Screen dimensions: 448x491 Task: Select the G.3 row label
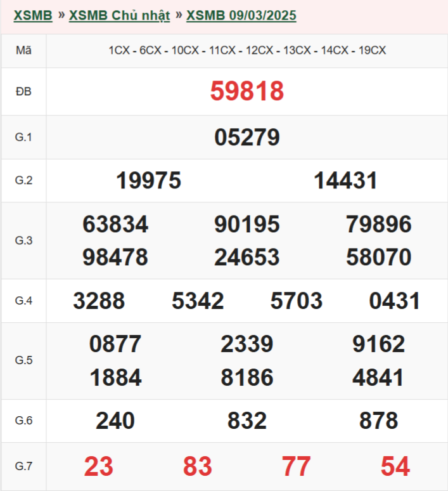pos(24,240)
